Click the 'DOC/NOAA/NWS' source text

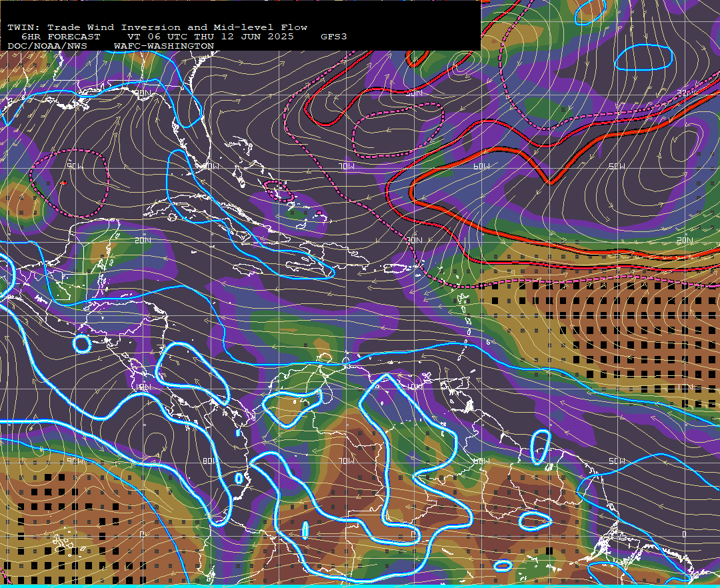[x=47, y=47]
